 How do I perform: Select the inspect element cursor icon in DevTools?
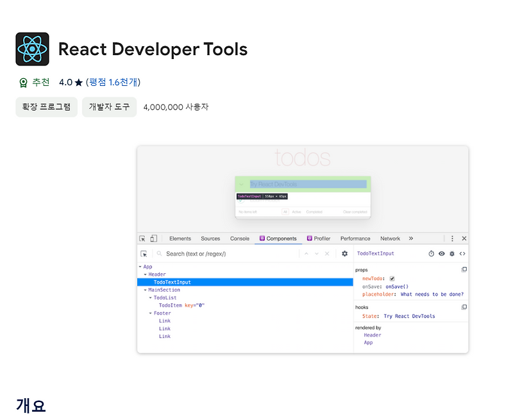[x=142, y=238]
